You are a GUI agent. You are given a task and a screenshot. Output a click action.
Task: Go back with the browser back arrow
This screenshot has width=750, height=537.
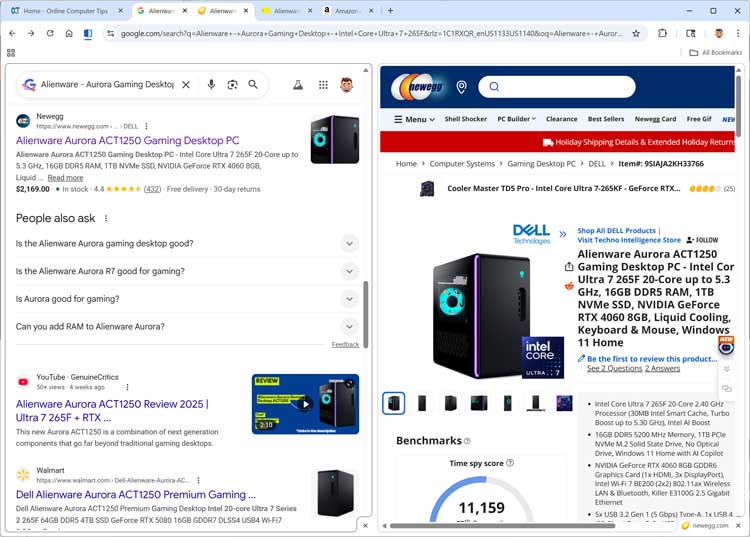[12, 33]
